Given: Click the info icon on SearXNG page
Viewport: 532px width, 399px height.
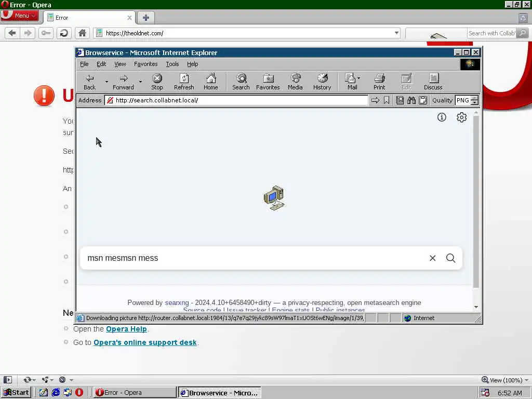Looking at the screenshot, I should [x=442, y=117].
